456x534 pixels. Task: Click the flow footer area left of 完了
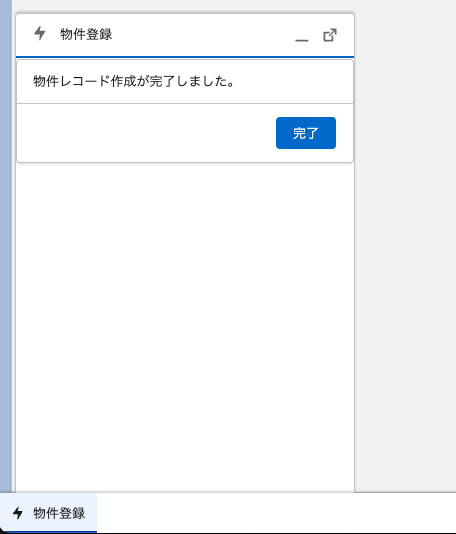tap(146, 133)
